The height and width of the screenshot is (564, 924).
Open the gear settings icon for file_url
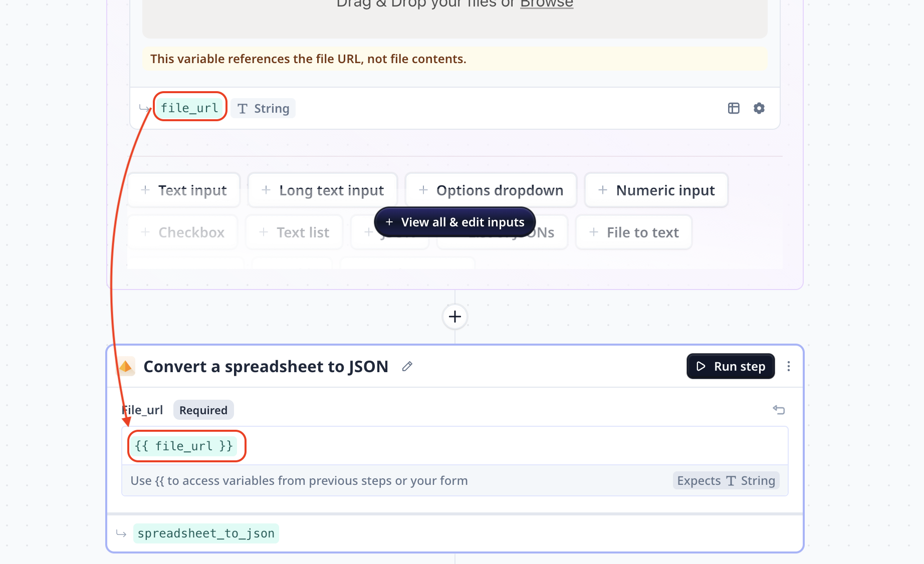(x=759, y=108)
